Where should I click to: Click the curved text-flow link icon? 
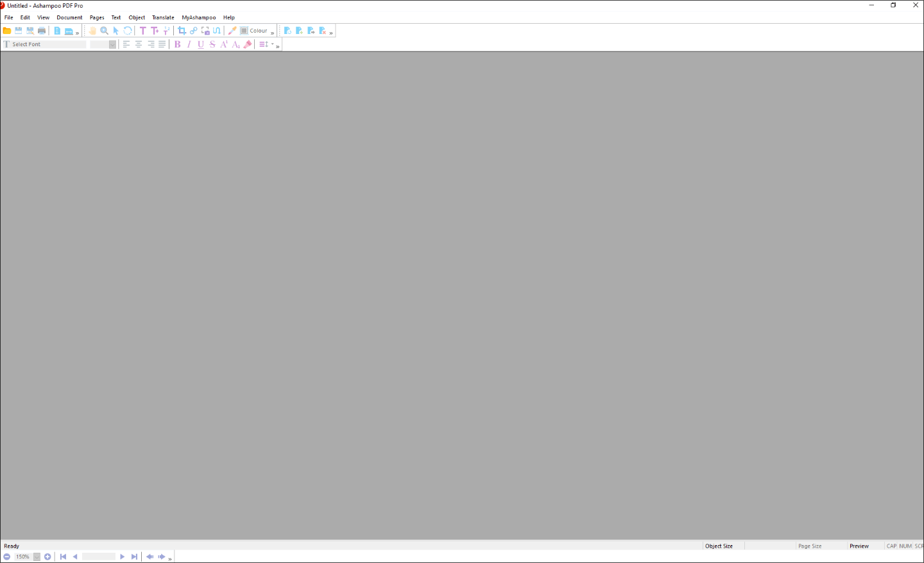pos(217,31)
